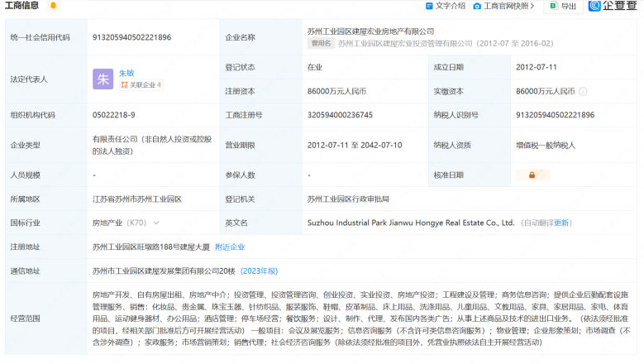The image size is (644, 364).
Task: Select credit code 913205940502221896 in first row
Action: tap(131, 37)
